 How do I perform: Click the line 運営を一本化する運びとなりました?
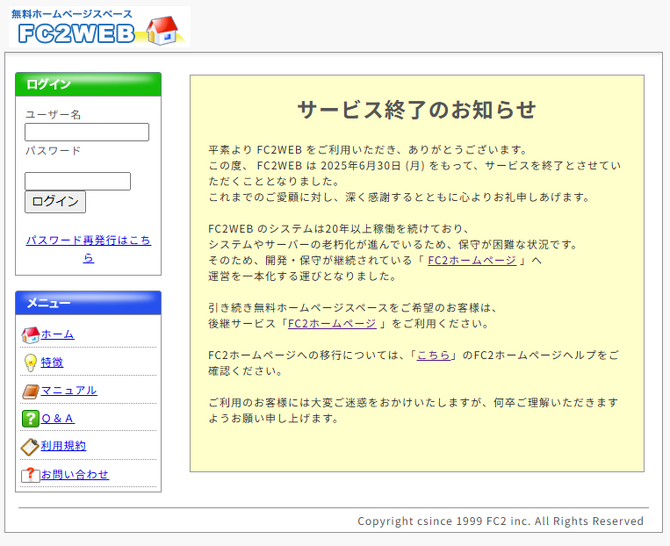303,276
